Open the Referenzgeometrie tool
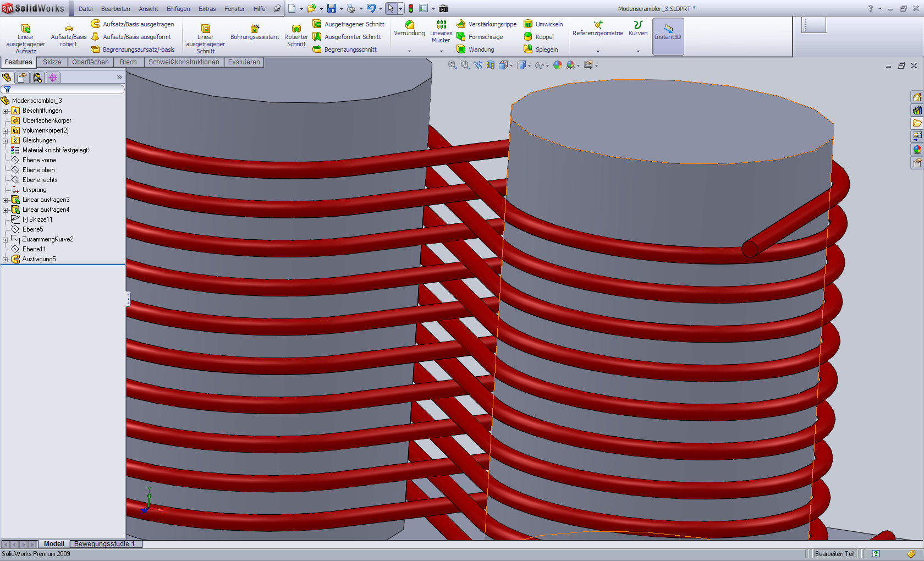This screenshot has width=924, height=561. pyautogui.click(x=598, y=25)
